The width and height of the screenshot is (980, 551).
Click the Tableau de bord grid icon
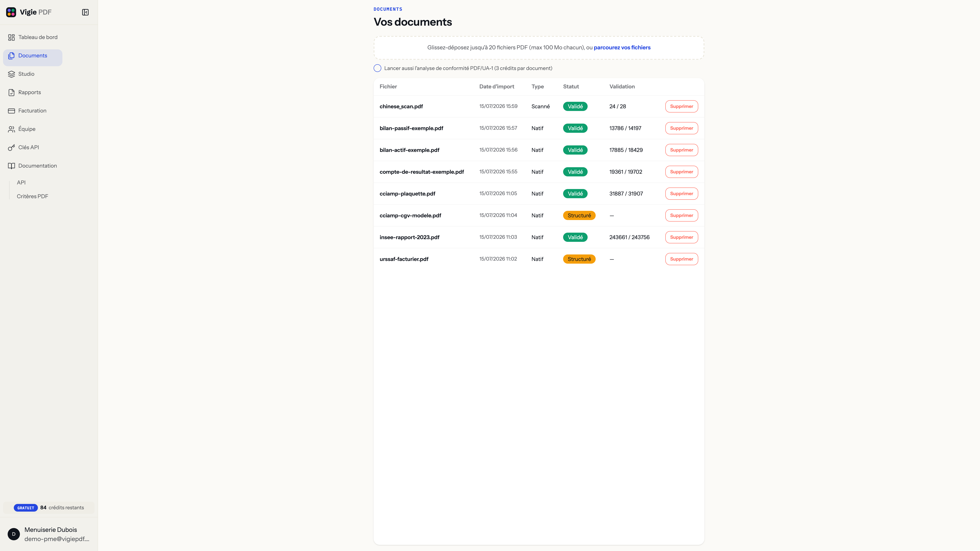pos(11,37)
